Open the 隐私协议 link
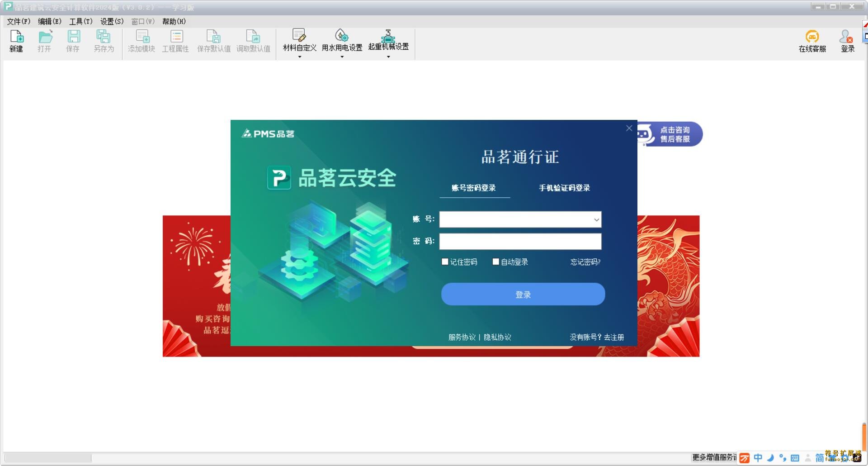The image size is (868, 466). pyautogui.click(x=497, y=337)
